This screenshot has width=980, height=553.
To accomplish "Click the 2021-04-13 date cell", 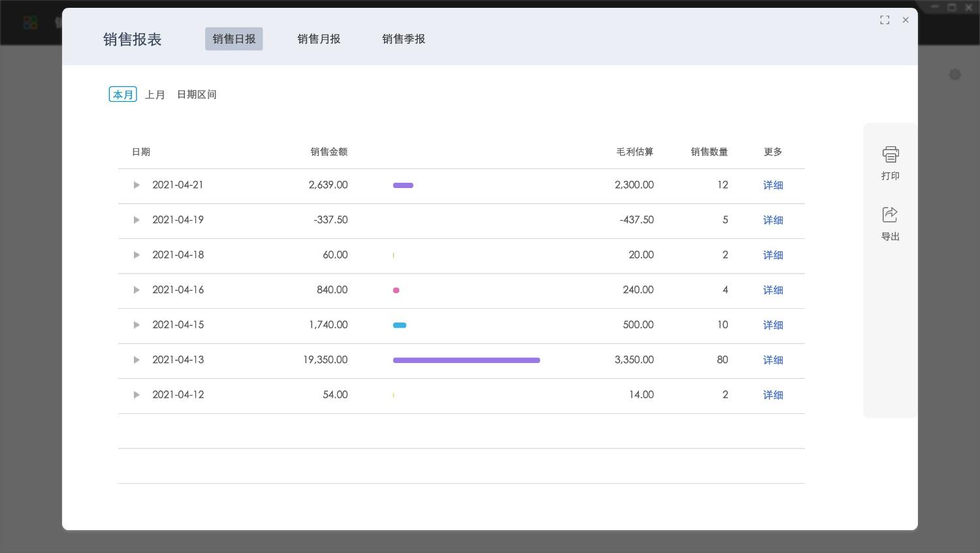I will (178, 360).
